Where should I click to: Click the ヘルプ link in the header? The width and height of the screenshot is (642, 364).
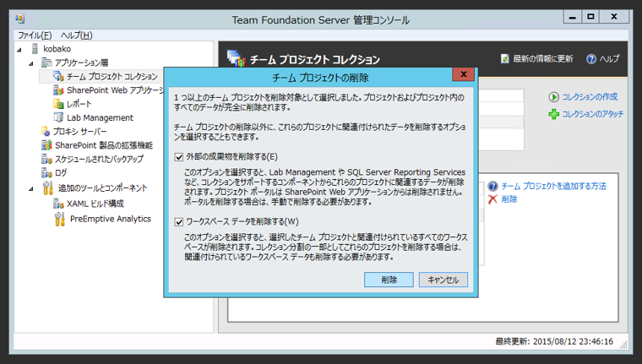pos(609,59)
